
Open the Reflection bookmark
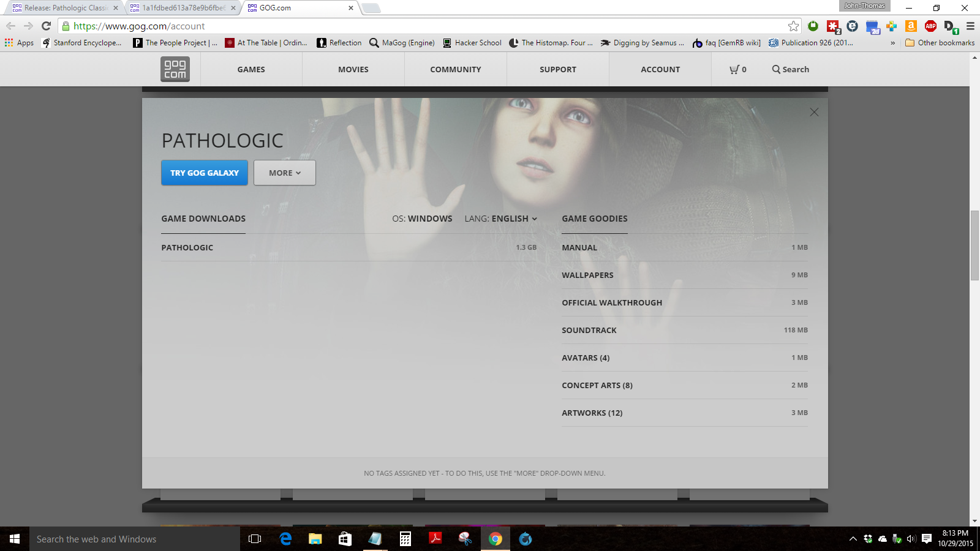click(339, 43)
